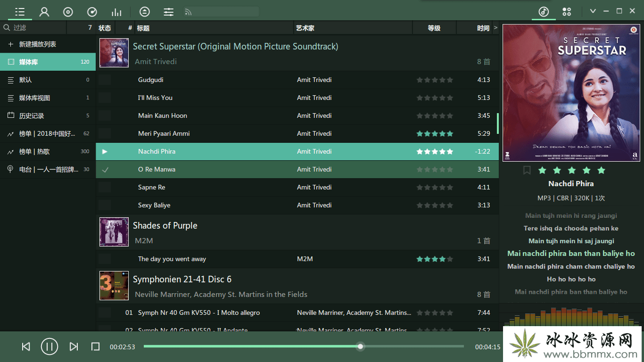Select the I'll Miss You track
The width and height of the screenshot is (644, 362).
[297, 98]
